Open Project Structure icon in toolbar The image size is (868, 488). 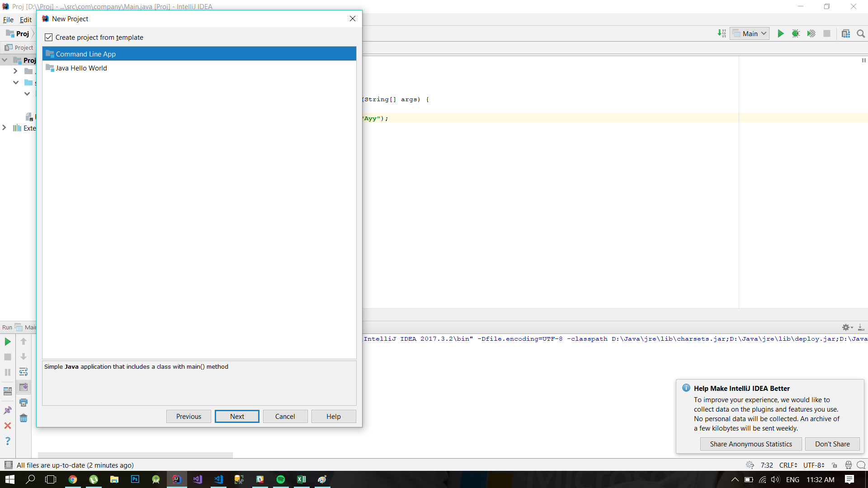coord(846,33)
